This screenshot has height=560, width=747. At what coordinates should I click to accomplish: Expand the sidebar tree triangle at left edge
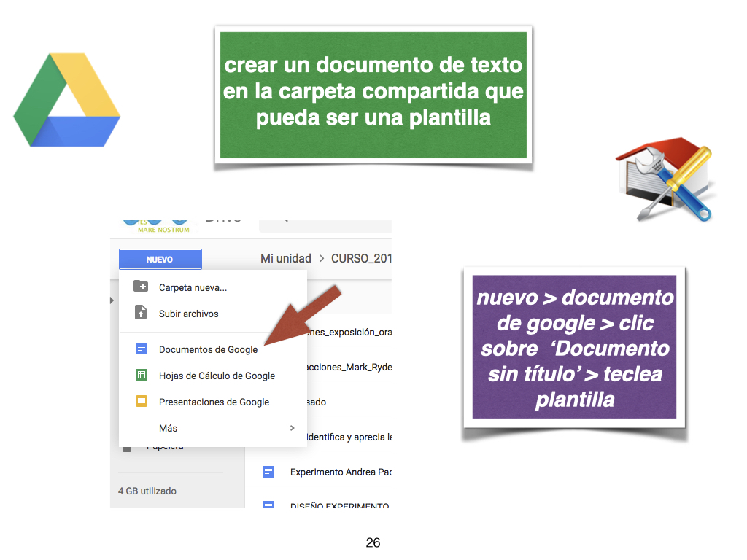pyautogui.click(x=112, y=300)
